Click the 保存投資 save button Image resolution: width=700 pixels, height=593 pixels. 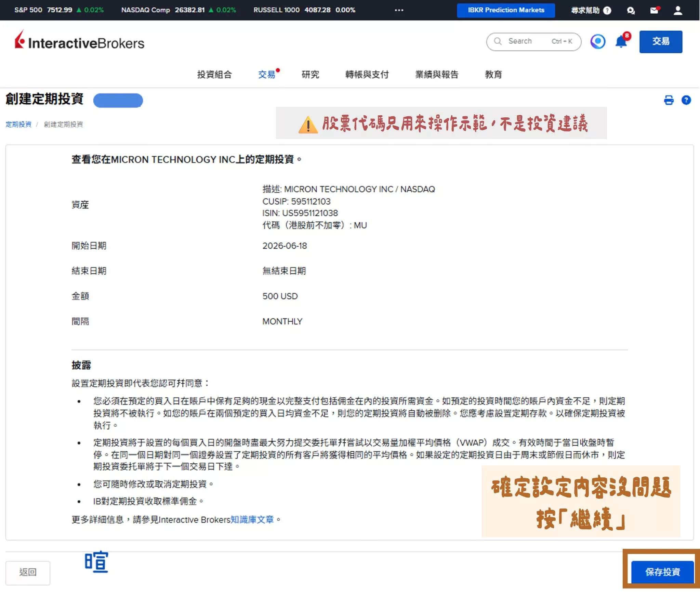(x=662, y=572)
